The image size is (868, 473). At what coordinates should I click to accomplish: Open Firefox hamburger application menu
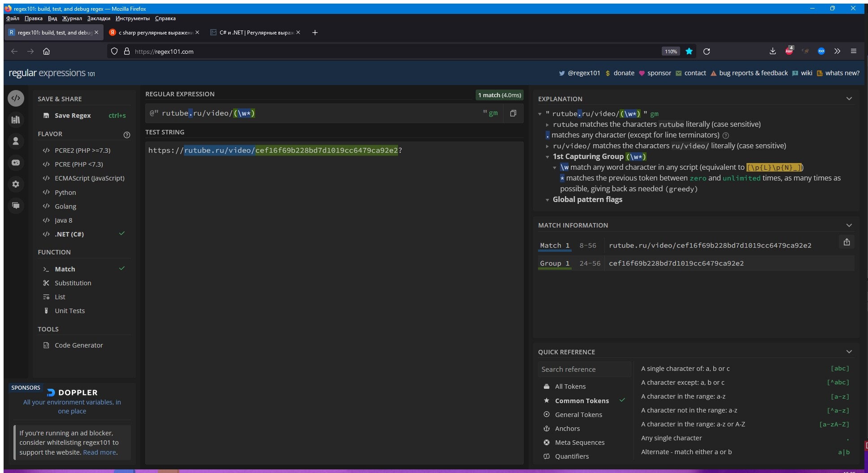(x=854, y=52)
